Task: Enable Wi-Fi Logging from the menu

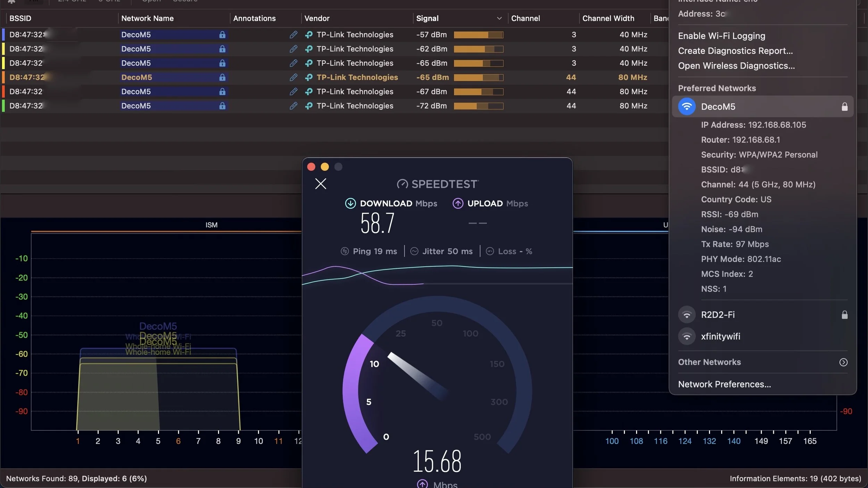Action: click(721, 36)
